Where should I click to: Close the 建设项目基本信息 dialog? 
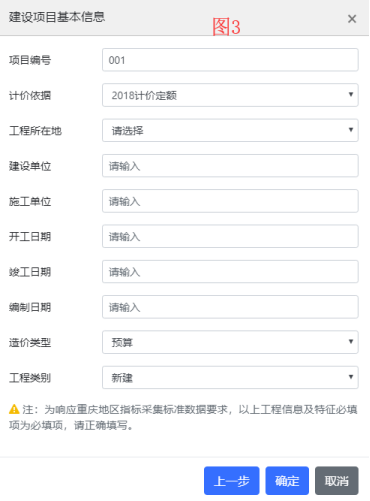[x=352, y=19]
